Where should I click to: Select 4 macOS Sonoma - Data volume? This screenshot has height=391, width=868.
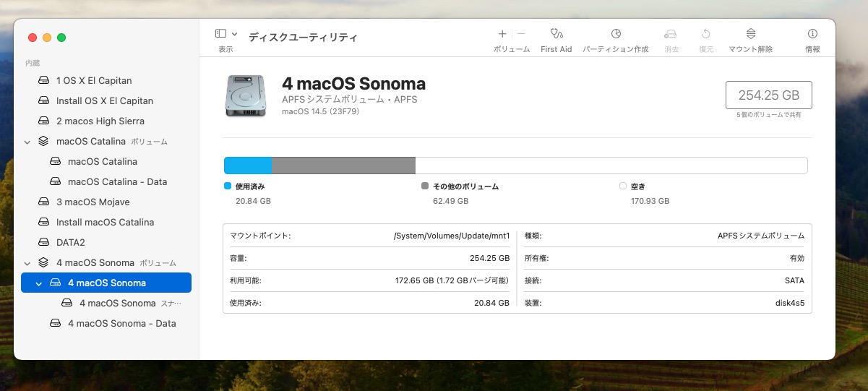tap(121, 324)
